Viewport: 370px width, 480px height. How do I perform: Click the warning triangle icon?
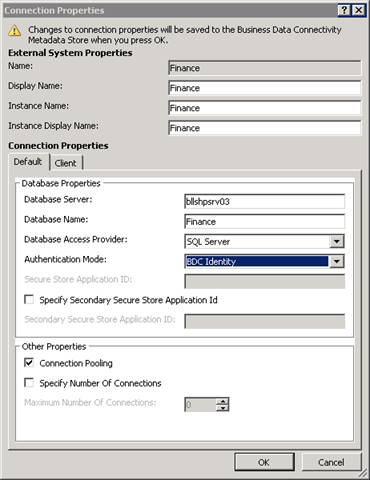pyautogui.click(x=15, y=31)
